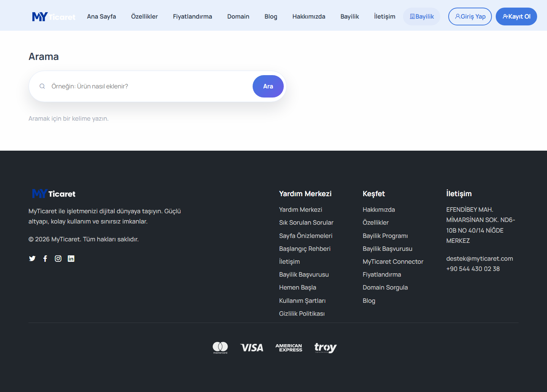
Task: Click the Troy payment logo
Action: pyautogui.click(x=326, y=348)
